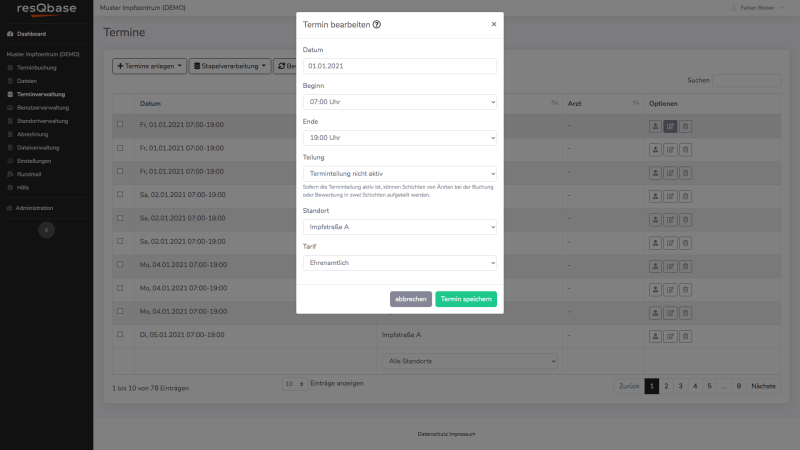Click the person icon in the third Mo, 04.01.2021 row
This screenshot has width=800, height=450.
coord(655,313)
